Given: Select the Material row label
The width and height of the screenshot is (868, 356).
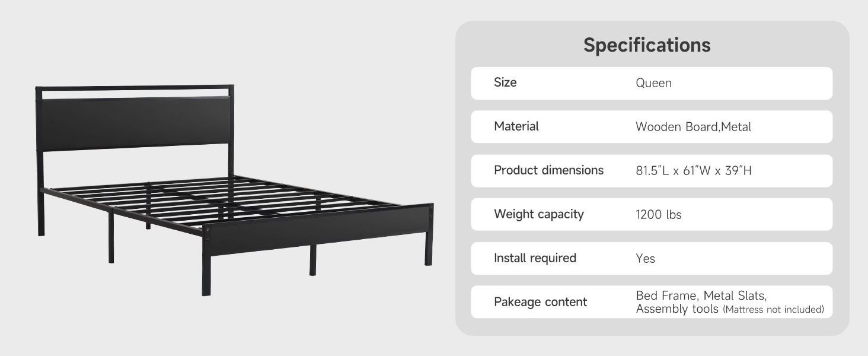Looking at the screenshot, I should pos(516,126).
